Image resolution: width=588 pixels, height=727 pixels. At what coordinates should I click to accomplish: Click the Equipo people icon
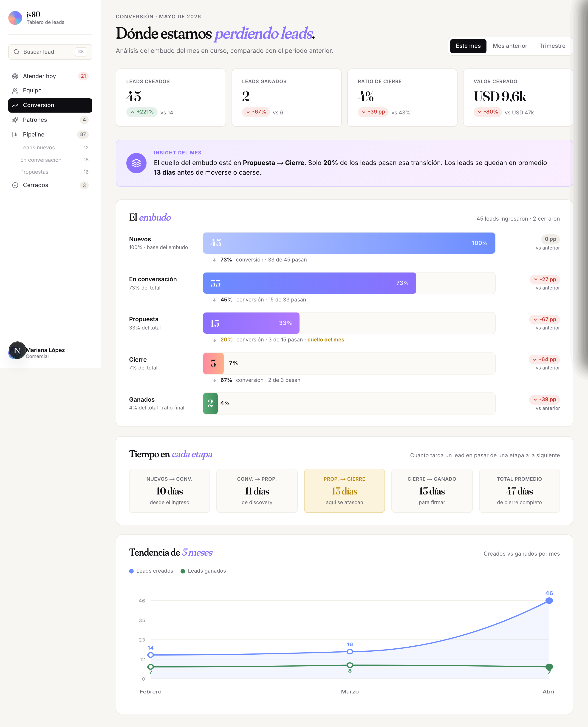(x=15, y=91)
